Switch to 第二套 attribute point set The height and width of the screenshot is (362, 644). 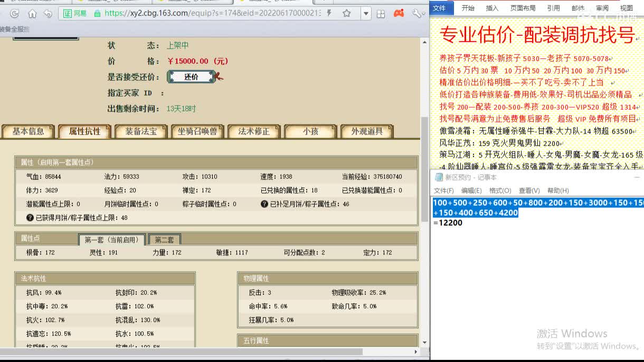(165, 240)
